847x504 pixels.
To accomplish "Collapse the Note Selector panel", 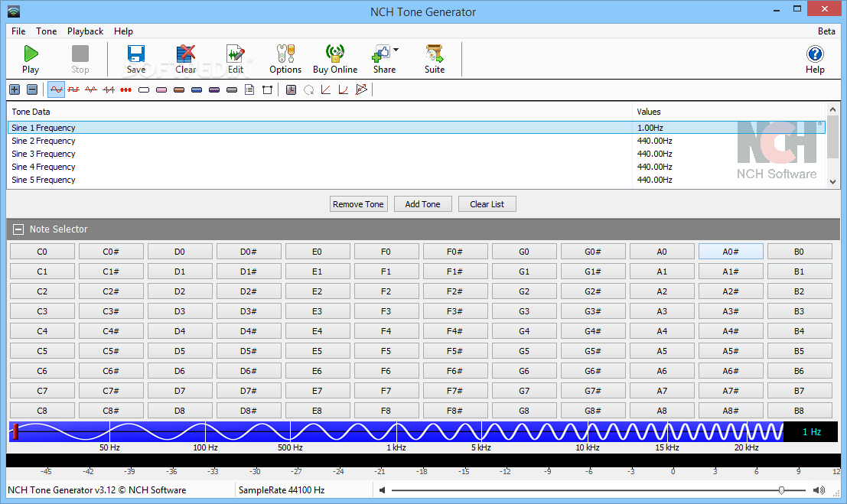I will 18,229.
